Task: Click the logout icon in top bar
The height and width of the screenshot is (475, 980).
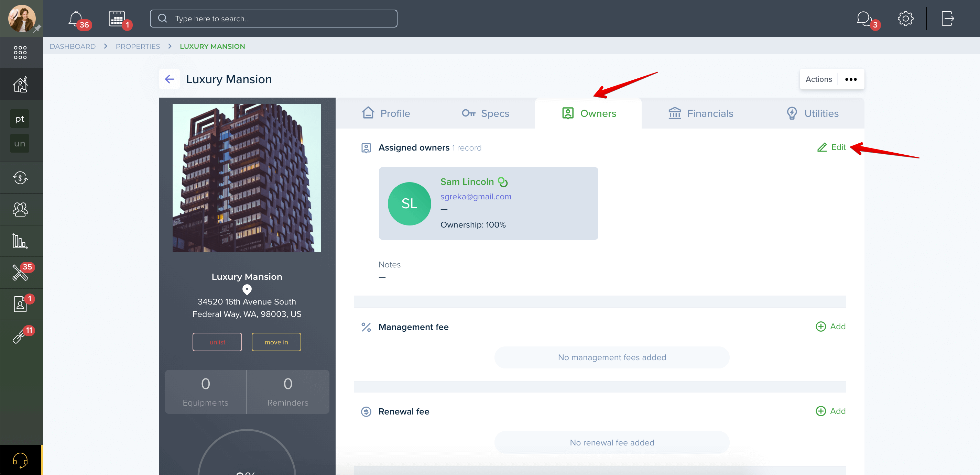Action: point(947,18)
